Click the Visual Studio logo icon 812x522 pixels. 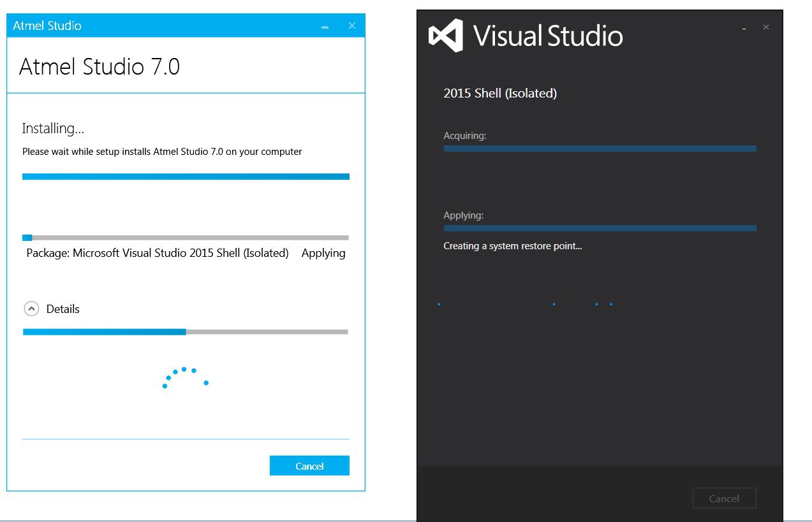coord(445,36)
